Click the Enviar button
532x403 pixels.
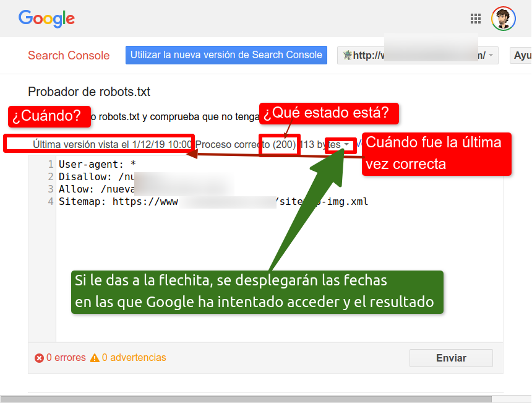pos(451,358)
